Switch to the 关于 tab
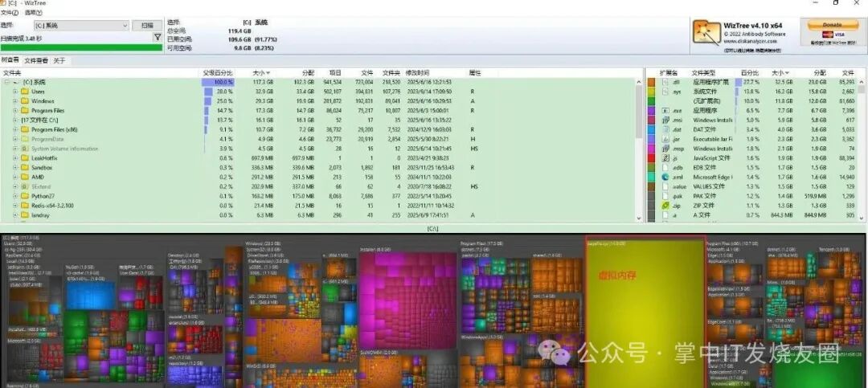 (x=59, y=60)
